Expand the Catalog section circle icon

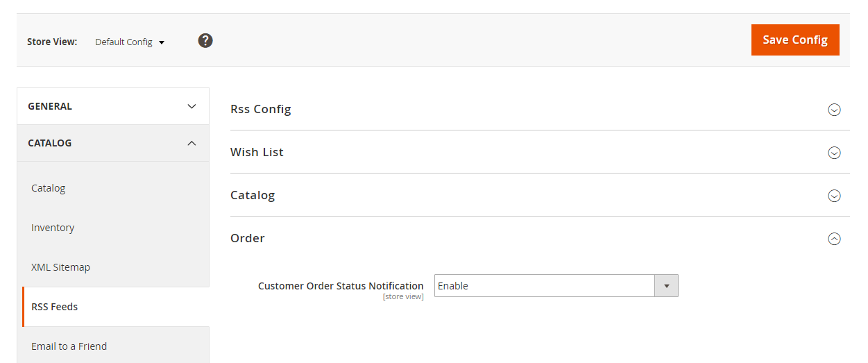pyautogui.click(x=835, y=196)
